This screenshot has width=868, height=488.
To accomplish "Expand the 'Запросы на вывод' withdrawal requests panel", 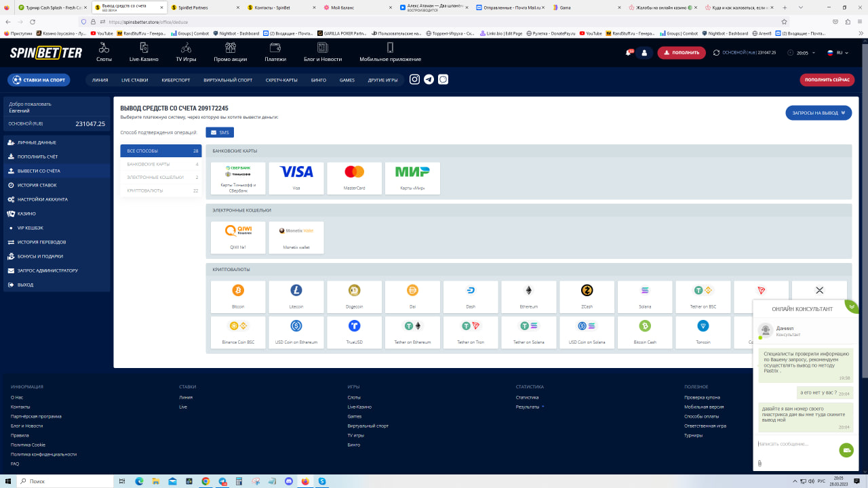I will pos(818,113).
